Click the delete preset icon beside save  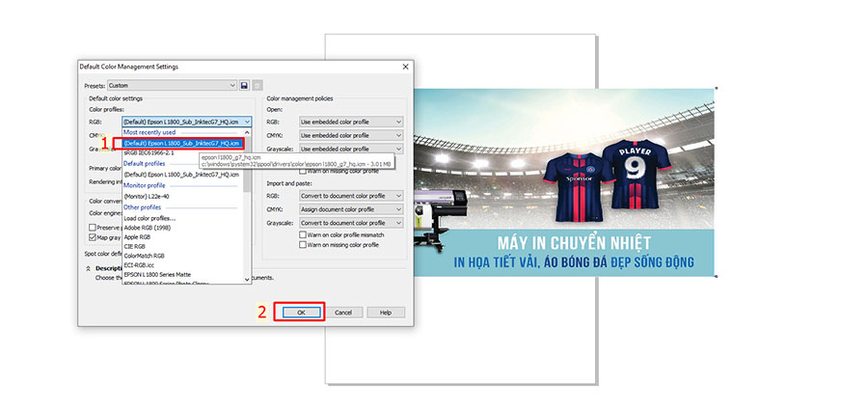(258, 85)
